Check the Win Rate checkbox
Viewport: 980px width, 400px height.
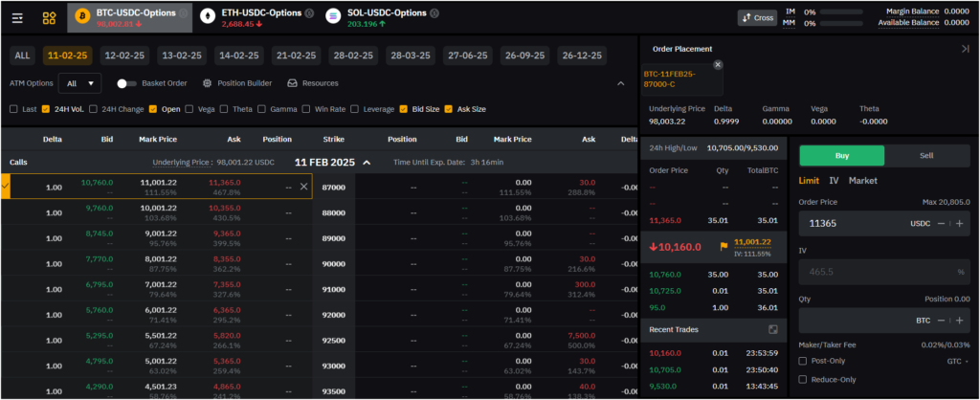point(305,109)
